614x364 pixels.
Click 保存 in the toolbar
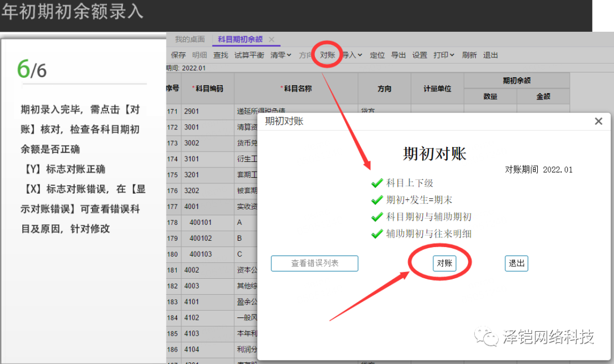179,55
